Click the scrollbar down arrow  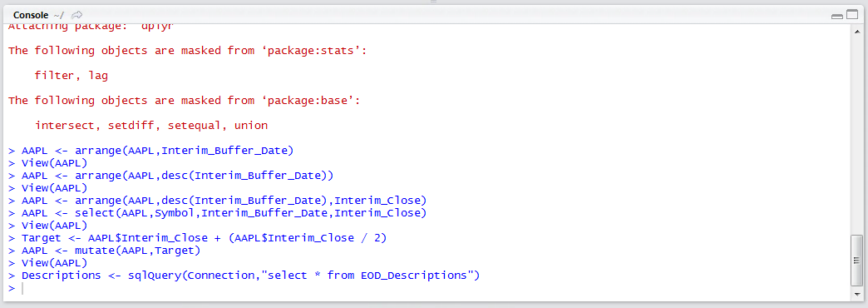pos(856,296)
